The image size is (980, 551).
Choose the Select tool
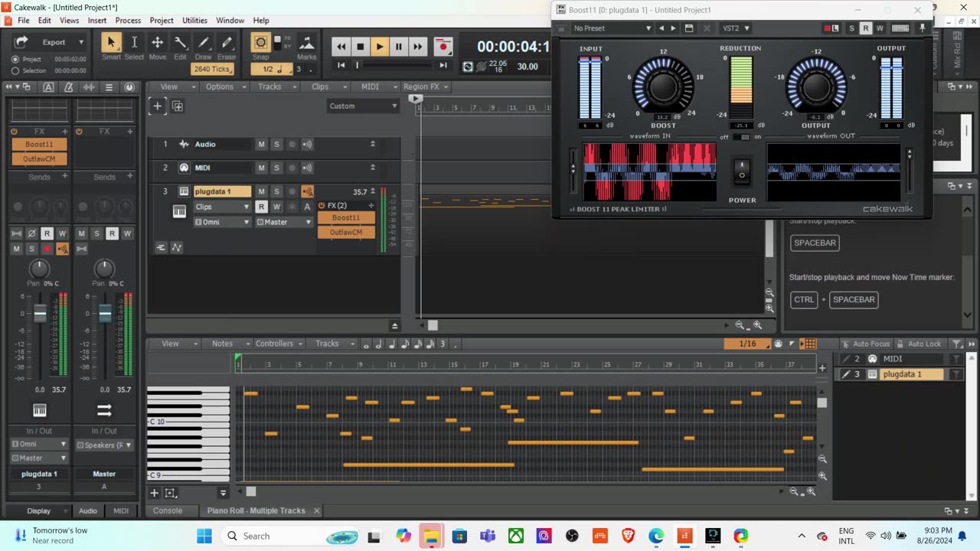[134, 47]
